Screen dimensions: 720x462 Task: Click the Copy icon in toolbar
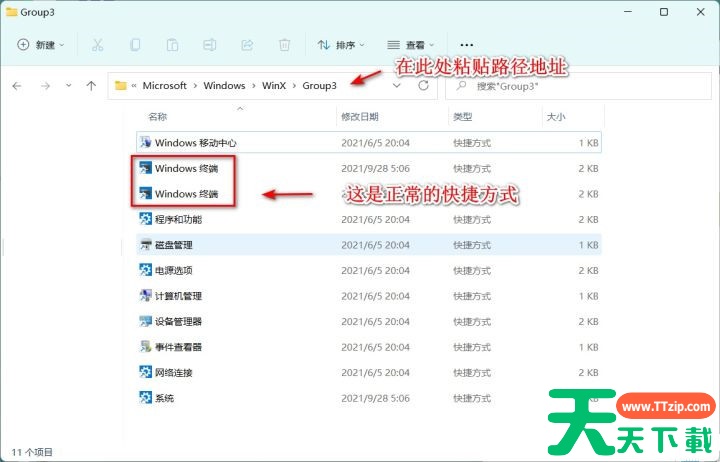click(x=135, y=45)
